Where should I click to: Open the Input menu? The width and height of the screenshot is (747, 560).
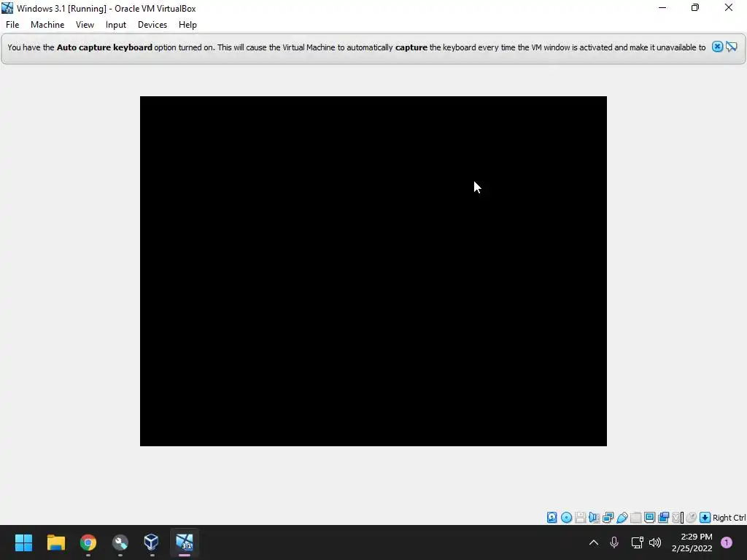pyautogui.click(x=116, y=25)
